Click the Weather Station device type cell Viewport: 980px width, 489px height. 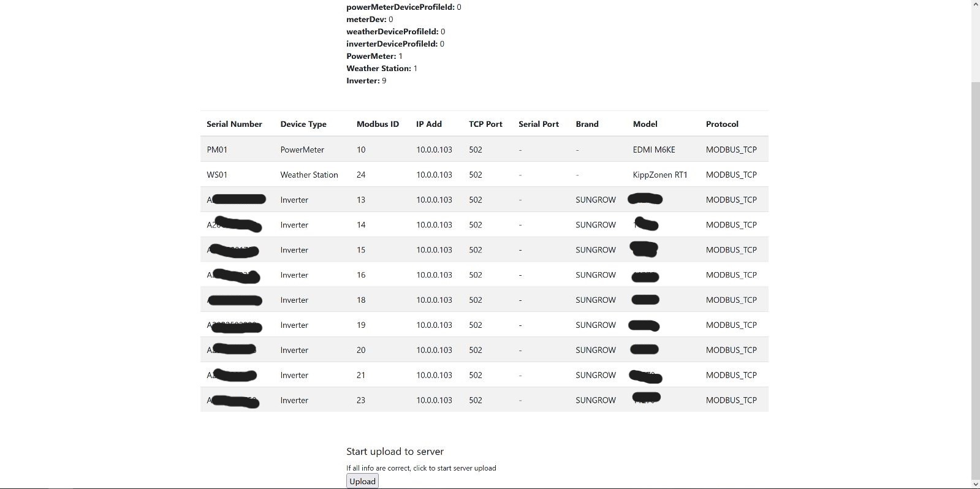[x=309, y=175]
